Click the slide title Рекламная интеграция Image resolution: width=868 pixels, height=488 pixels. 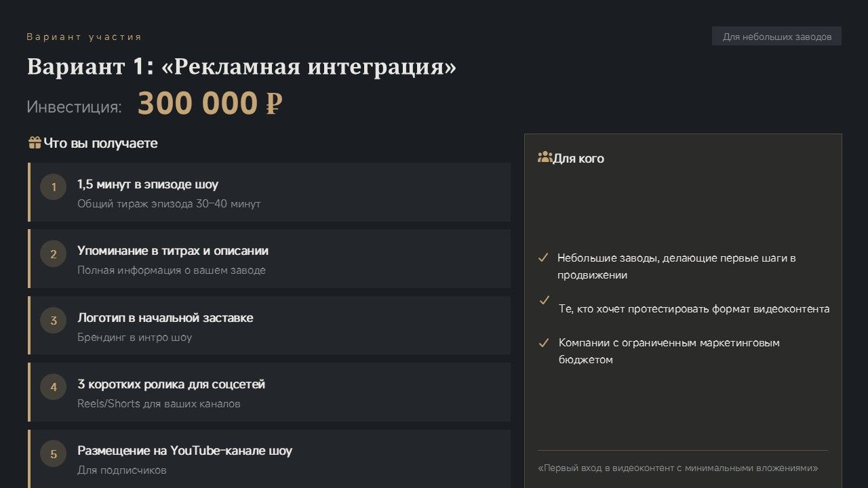coord(241,67)
